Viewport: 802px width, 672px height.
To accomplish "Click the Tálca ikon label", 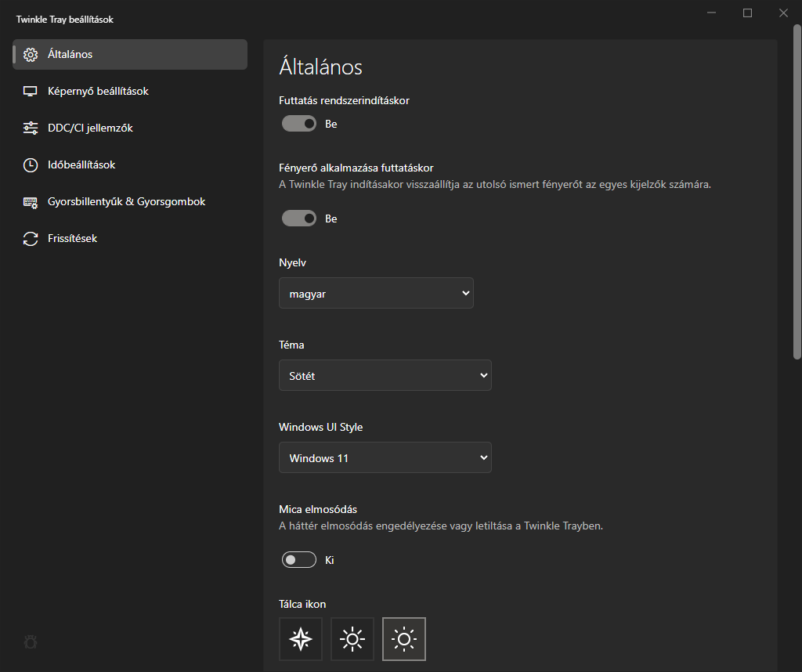I will coord(302,604).
